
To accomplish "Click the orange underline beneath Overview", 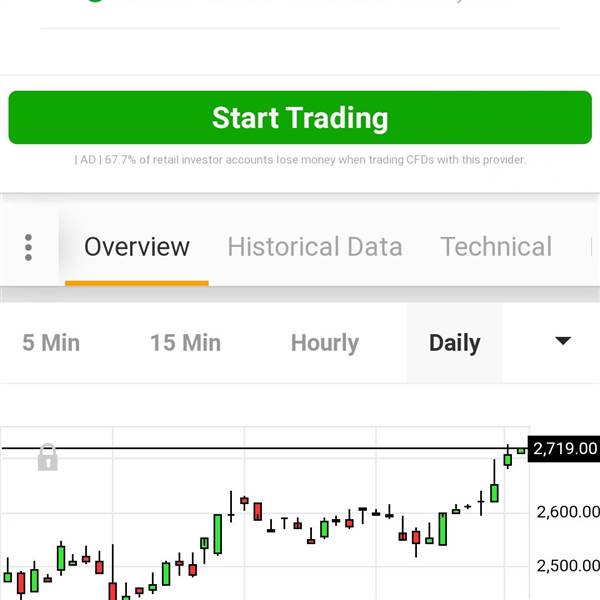I will click(137, 283).
